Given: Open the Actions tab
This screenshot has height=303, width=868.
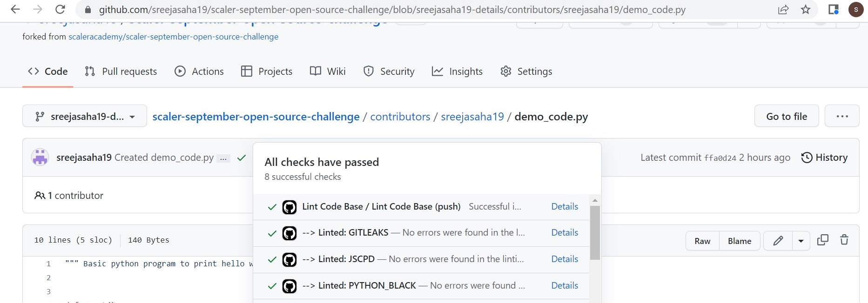Looking at the screenshot, I should click(199, 72).
